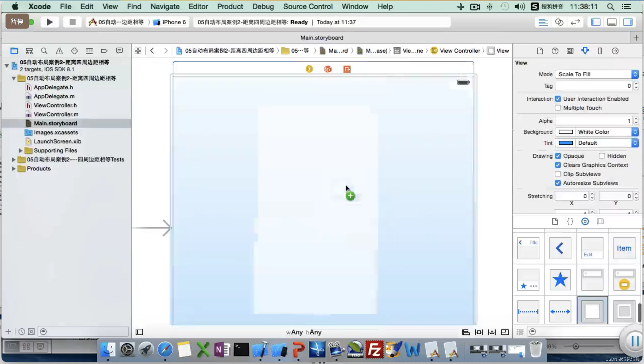Select the Assistant Editor icon

click(559, 22)
